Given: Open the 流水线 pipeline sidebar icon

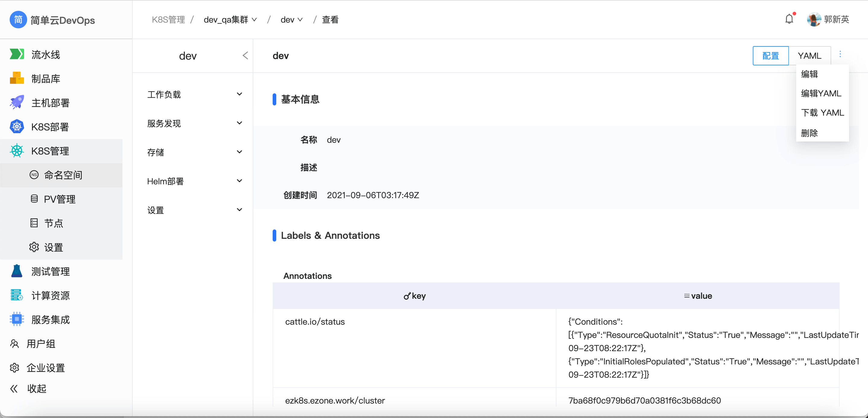Looking at the screenshot, I should tap(17, 54).
